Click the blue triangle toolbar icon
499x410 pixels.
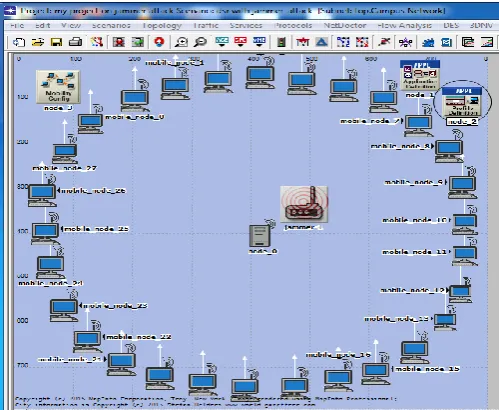pos(322,42)
